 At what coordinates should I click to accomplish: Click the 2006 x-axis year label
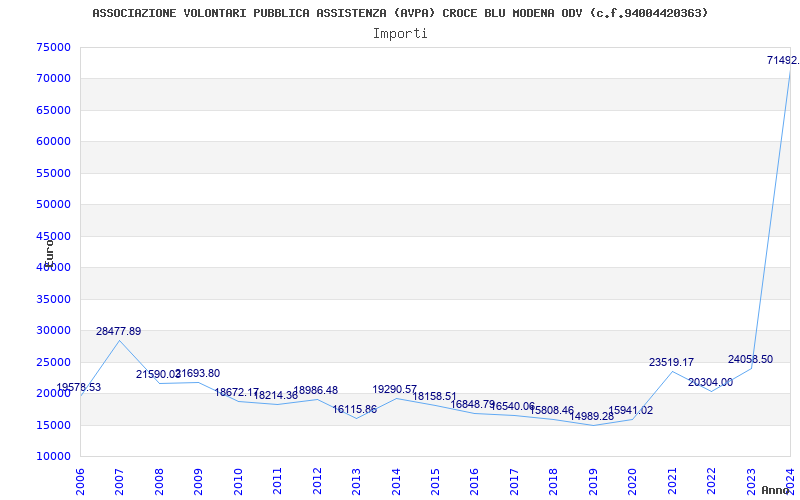(x=80, y=482)
